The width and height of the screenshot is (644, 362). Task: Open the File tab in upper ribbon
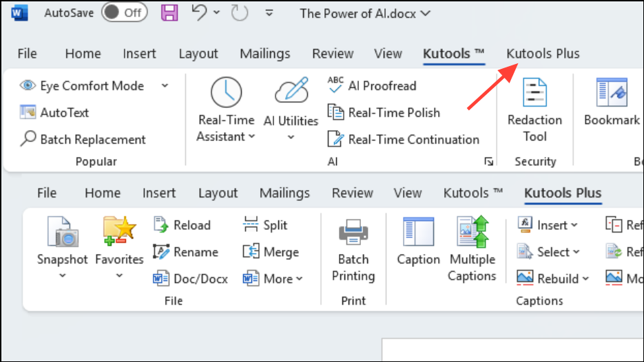coord(27,54)
